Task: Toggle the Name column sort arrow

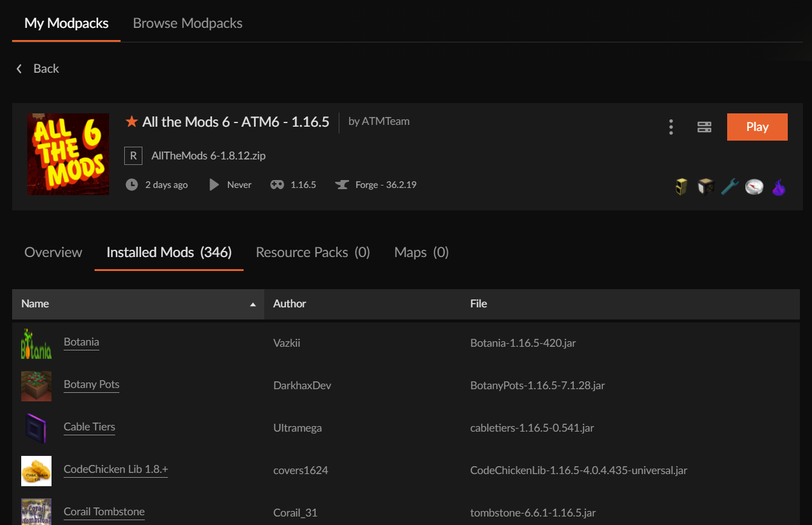Action: tap(253, 304)
